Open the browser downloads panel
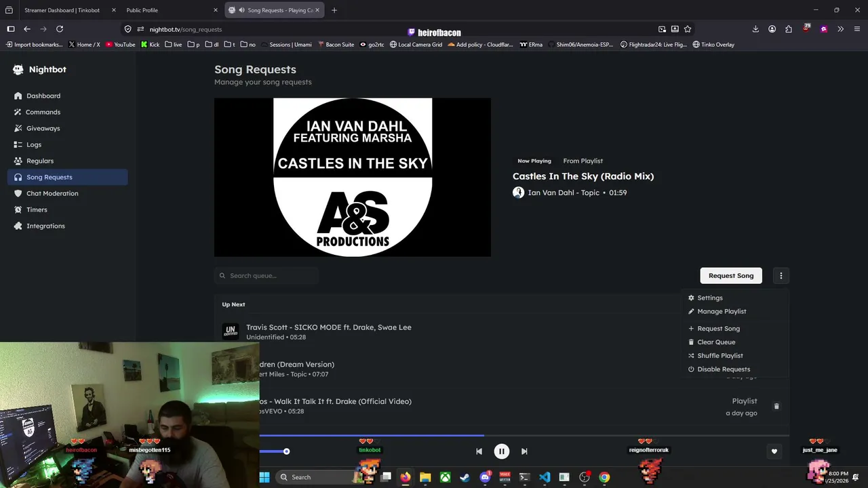 tap(755, 29)
